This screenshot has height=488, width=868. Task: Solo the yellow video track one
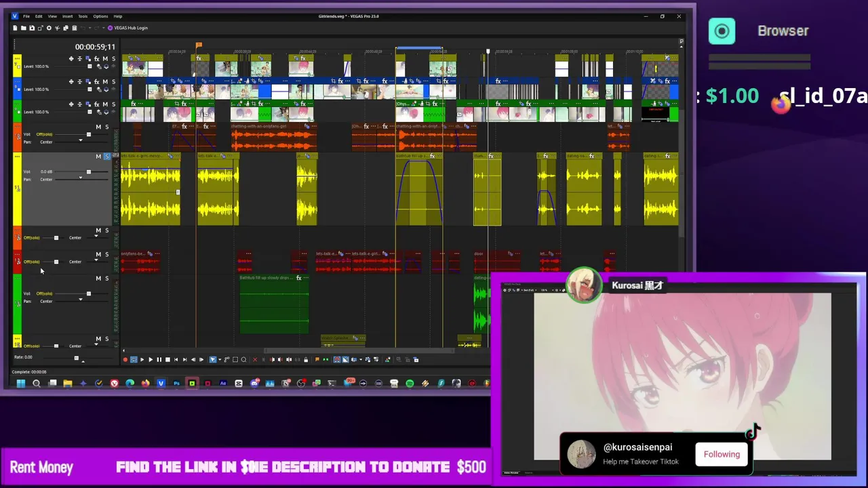pyautogui.click(x=113, y=58)
